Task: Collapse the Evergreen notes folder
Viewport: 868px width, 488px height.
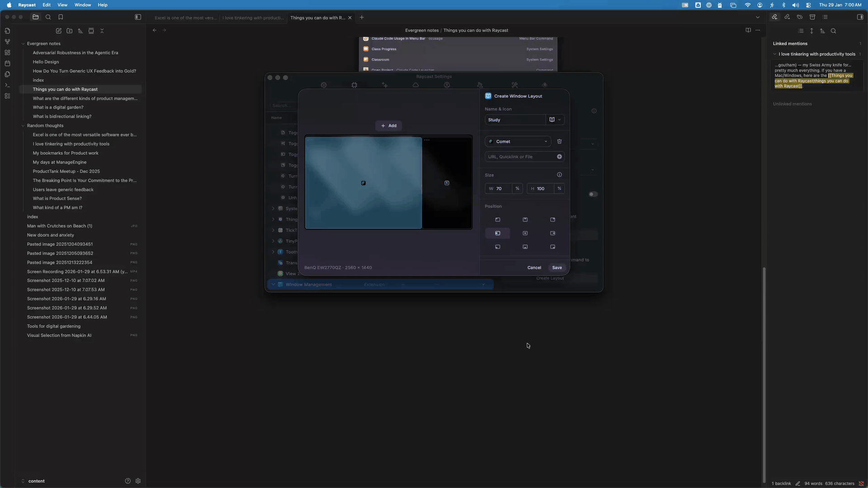Action: point(23,44)
